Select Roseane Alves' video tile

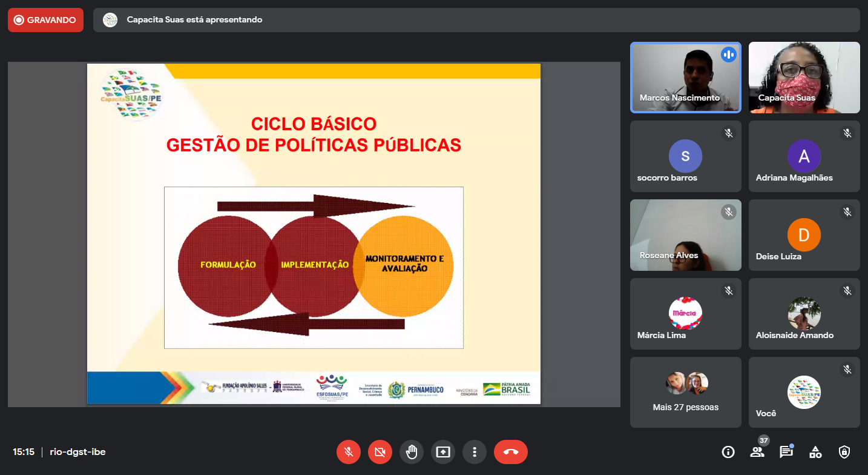685,235
